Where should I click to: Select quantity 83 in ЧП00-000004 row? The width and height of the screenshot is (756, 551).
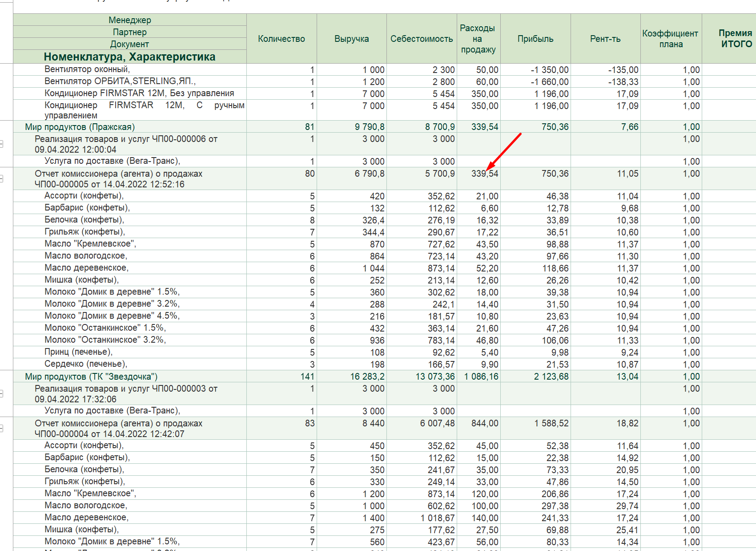pyautogui.click(x=310, y=423)
